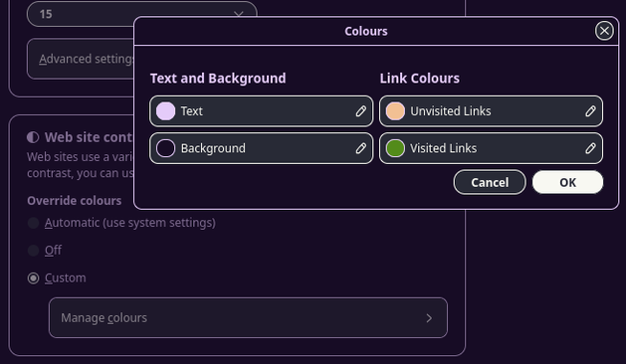The width and height of the screenshot is (626, 364).
Task: Open the font size 15 dropdown
Action: click(x=141, y=14)
